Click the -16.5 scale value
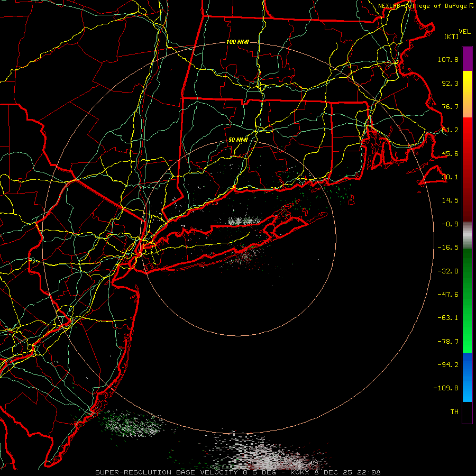476x476 pixels. coord(448,248)
